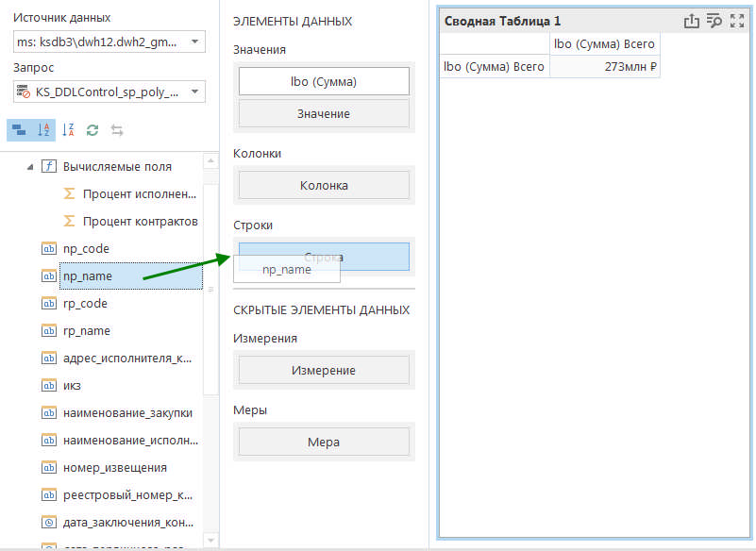756x551 pixels.
Task: Sort fields Z to A
Action: coord(68,130)
